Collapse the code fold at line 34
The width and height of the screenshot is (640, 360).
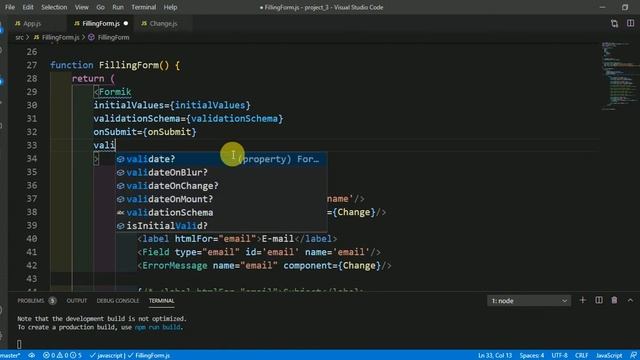(x=96, y=159)
